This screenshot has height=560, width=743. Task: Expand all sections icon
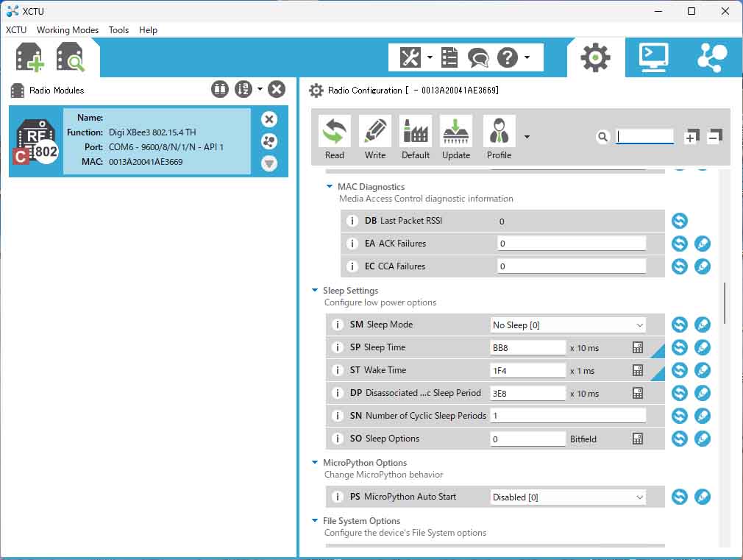click(x=692, y=137)
